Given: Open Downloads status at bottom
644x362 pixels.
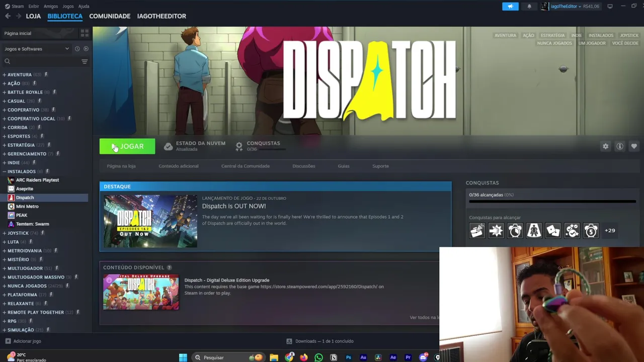Looking at the screenshot, I should pyautogui.click(x=320, y=341).
